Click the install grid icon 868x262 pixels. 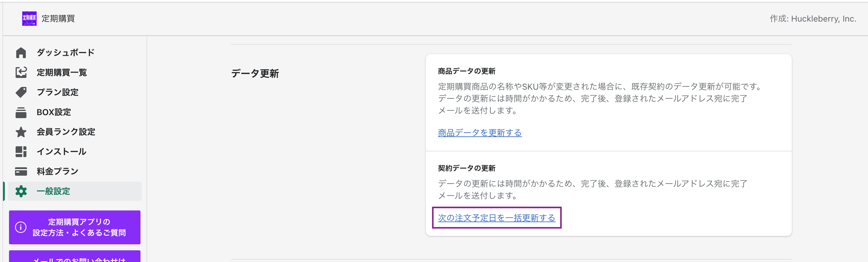pyautogui.click(x=21, y=152)
